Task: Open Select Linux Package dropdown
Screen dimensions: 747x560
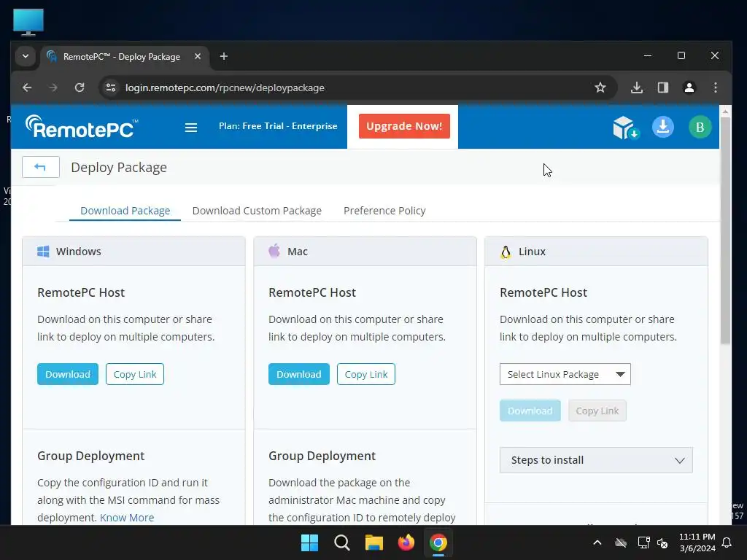Action: click(x=565, y=374)
